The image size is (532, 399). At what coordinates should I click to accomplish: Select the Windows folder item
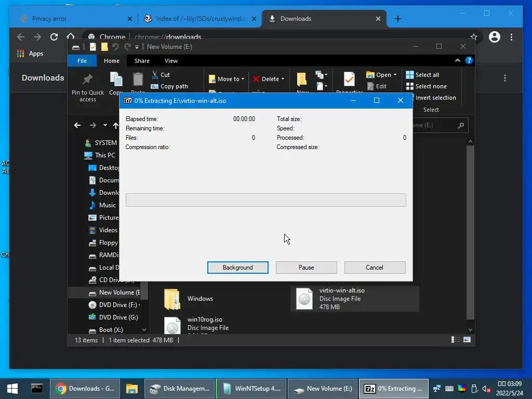pyautogui.click(x=189, y=299)
